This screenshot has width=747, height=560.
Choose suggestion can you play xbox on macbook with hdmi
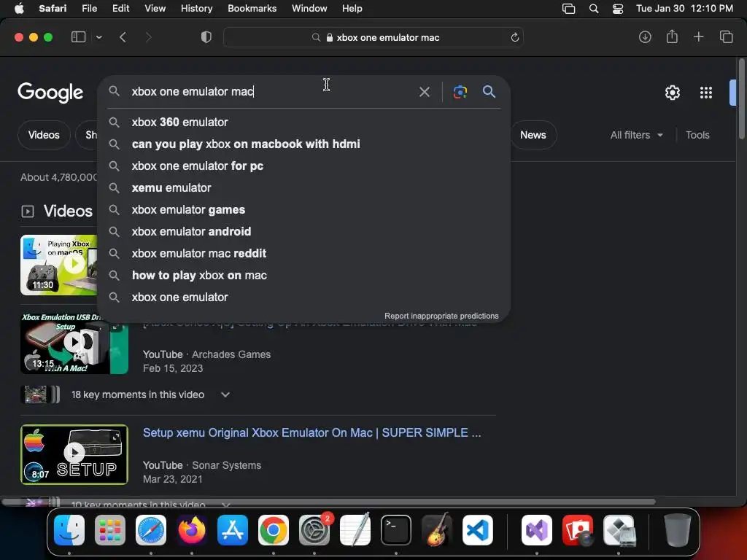(303, 144)
